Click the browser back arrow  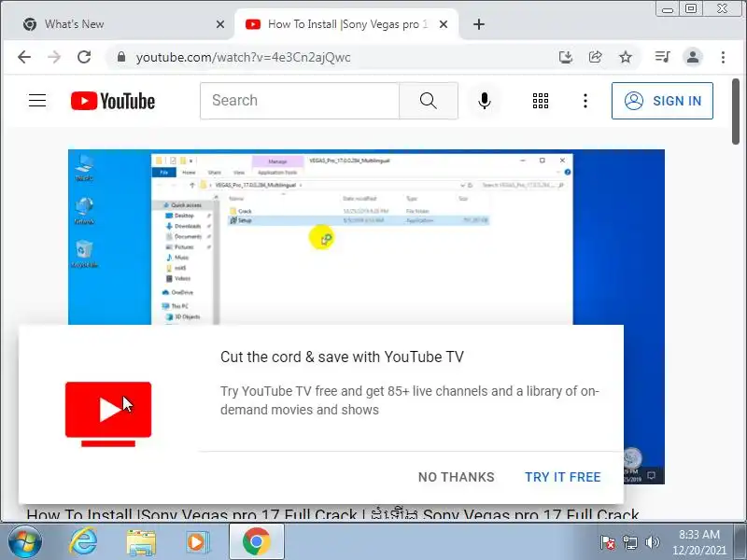[x=24, y=57]
